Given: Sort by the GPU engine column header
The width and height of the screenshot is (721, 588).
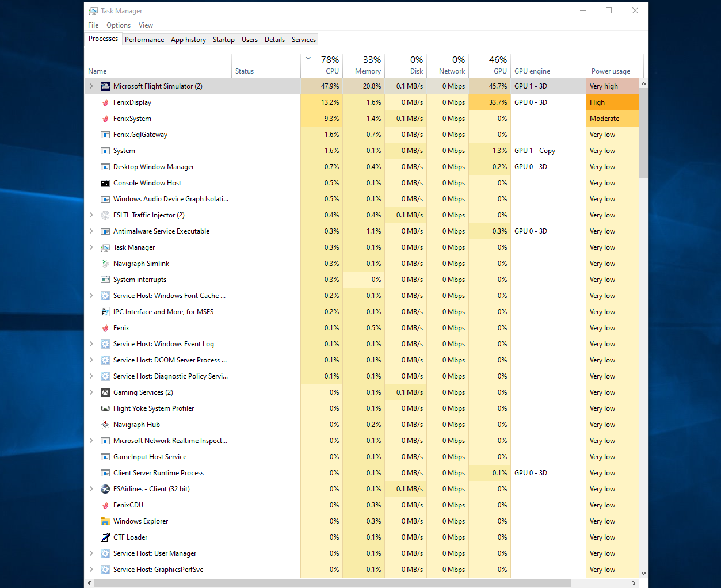Looking at the screenshot, I should 548,66.
